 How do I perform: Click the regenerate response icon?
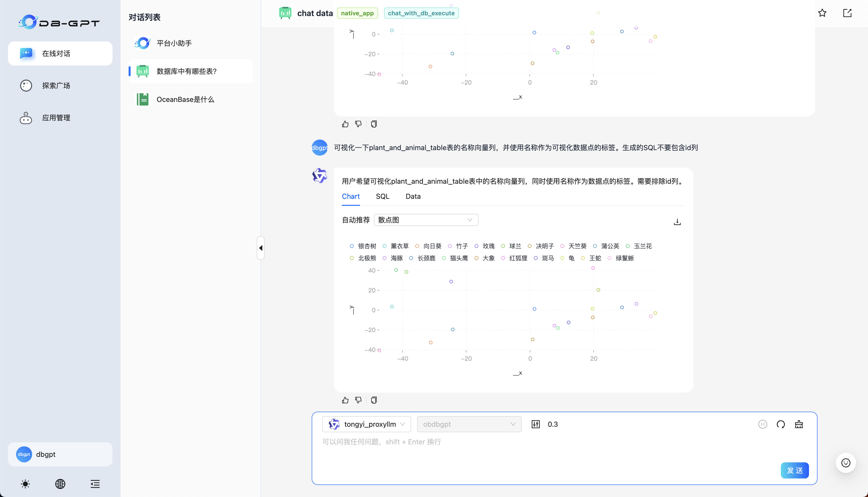(781, 424)
